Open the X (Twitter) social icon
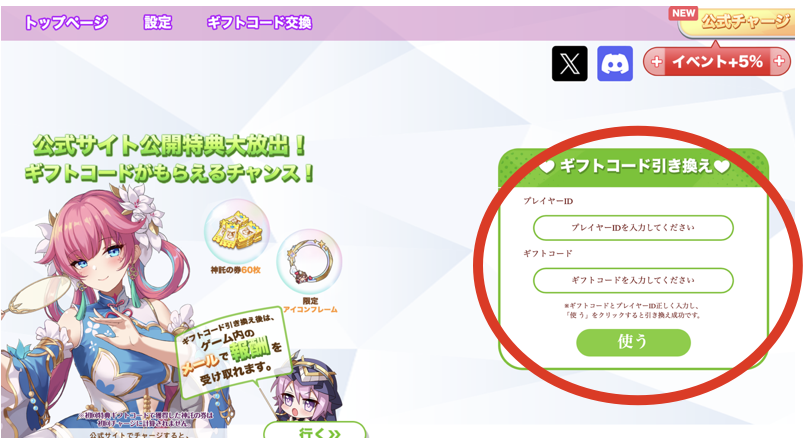This screenshot has width=804, height=438. (x=569, y=64)
